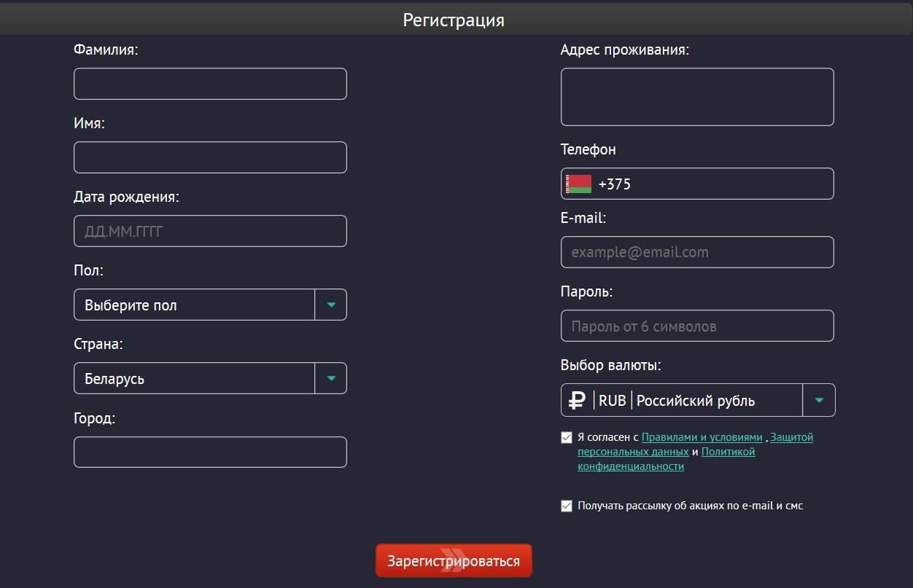Open the "Правилами и условиями" link
The image size is (913, 588).
click(x=701, y=437)
